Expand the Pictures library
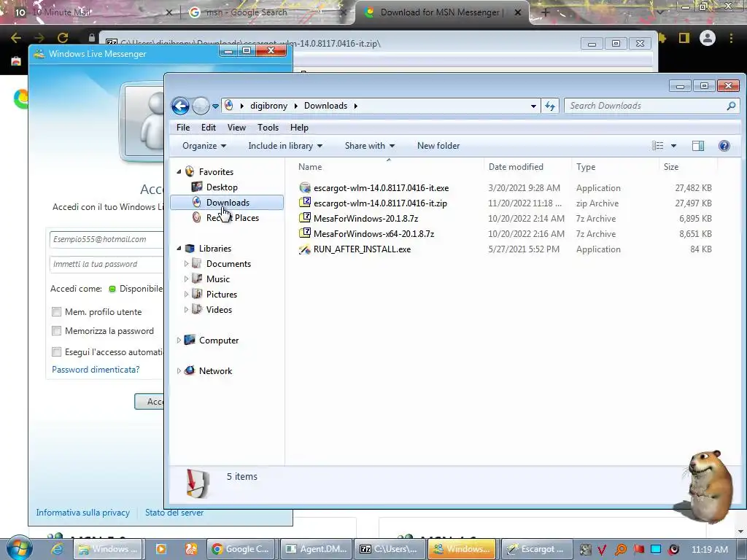747x560 pixels. click(186, 295)
